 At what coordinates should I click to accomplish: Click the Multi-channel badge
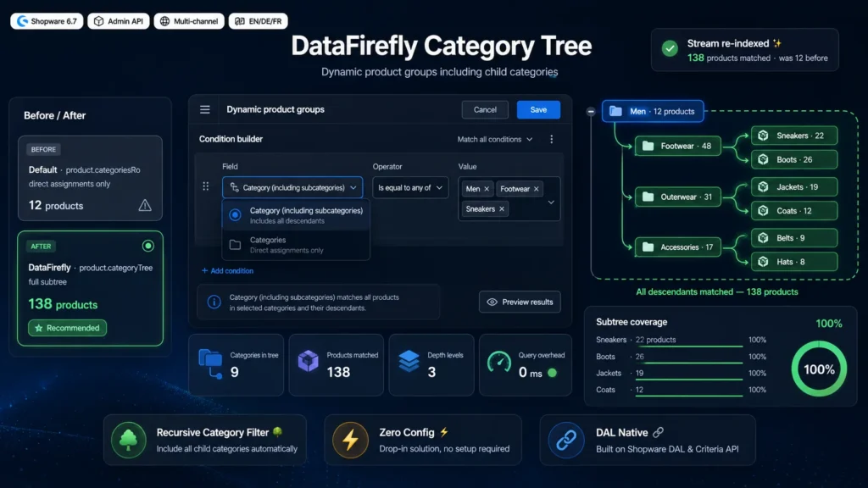coord(189,21)
